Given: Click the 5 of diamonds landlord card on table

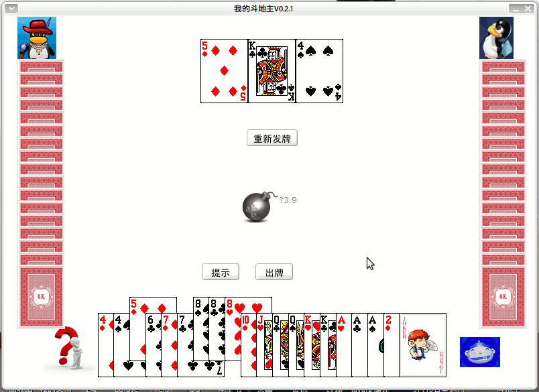Looking at the screenshot, I should 224,71.
